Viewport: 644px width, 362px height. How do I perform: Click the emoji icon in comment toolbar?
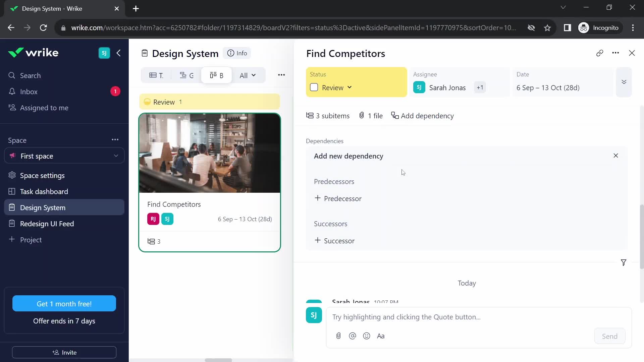[367, 336]
